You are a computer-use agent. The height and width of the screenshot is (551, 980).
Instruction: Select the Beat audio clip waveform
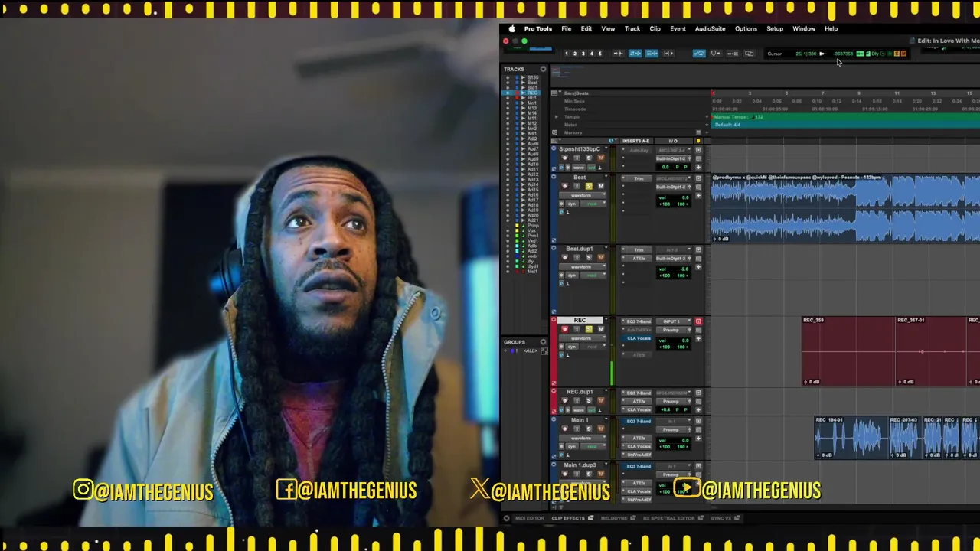click(845, 208)
